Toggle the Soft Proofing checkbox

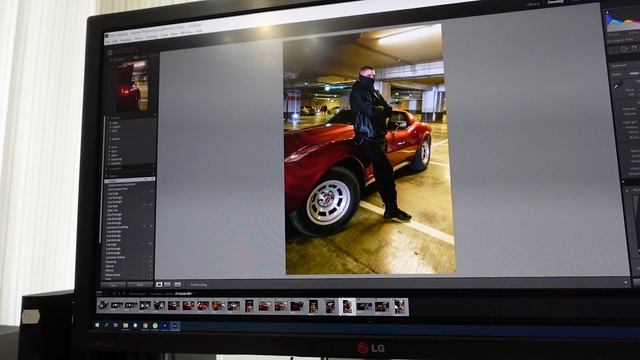click(x=188, y=284)
